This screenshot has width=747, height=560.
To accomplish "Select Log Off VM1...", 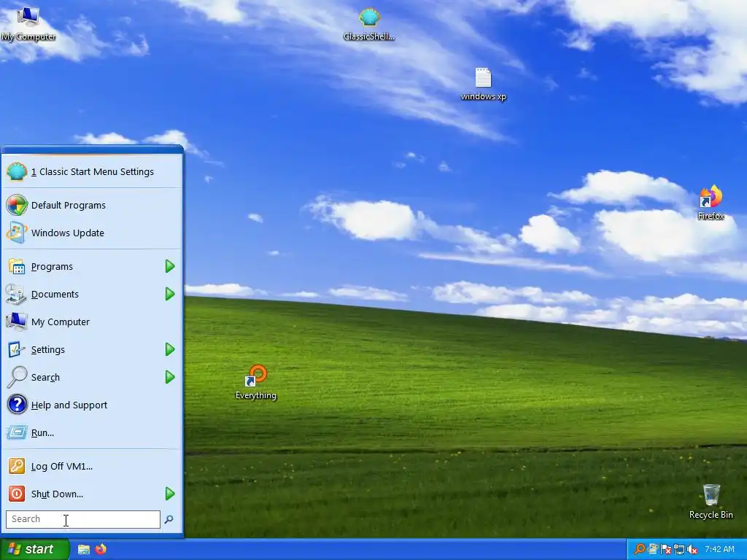I will pos(92,466).
